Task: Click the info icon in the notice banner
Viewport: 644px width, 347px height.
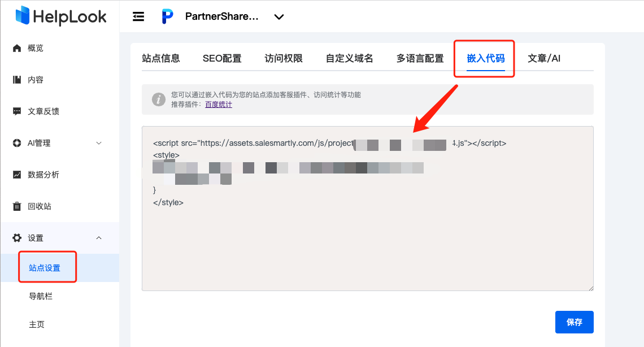Action: (159, 99)
